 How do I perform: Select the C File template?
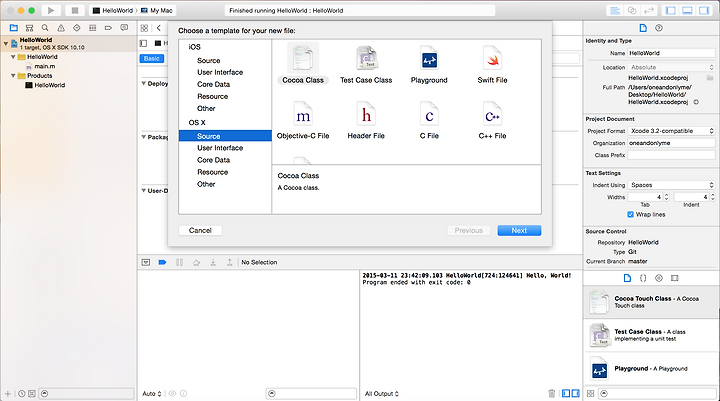tap(429, 120)
